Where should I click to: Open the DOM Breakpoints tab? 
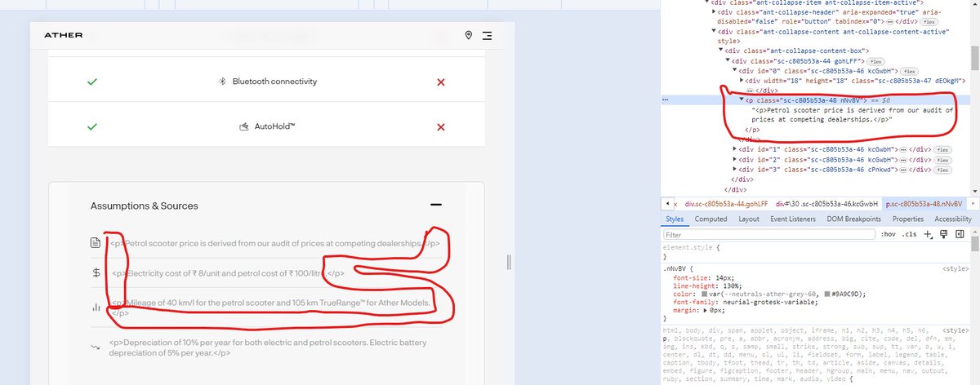854,219
